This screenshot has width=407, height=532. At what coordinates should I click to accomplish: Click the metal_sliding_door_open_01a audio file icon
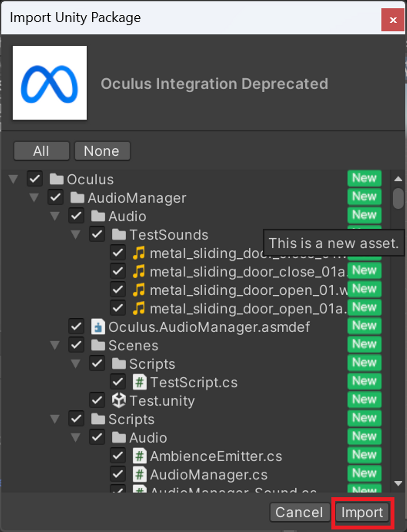coord(139,308)
